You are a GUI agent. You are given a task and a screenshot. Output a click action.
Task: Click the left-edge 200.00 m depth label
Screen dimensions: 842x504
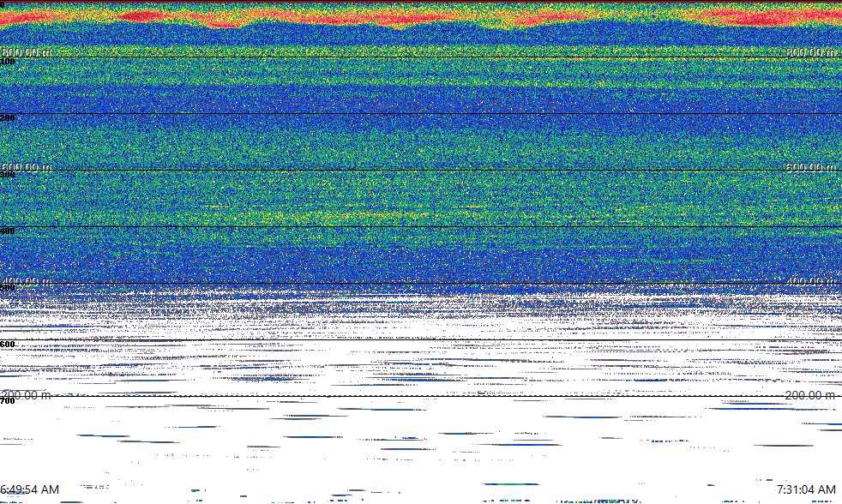(26, 395)
